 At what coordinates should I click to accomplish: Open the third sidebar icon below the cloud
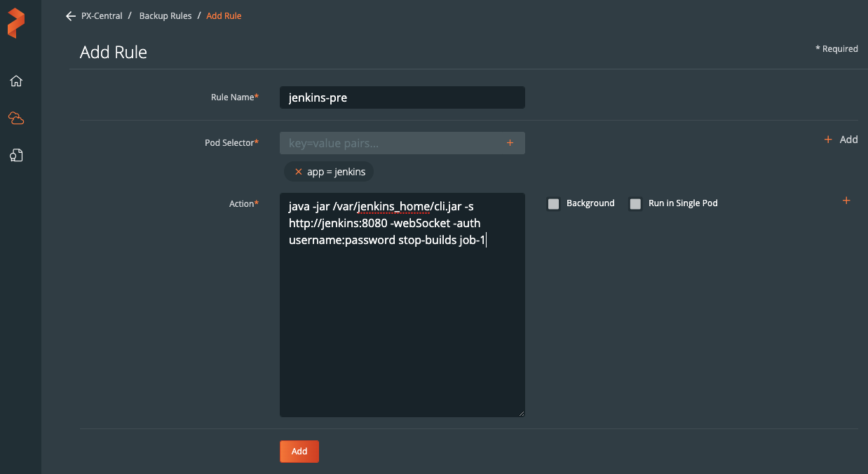[x=16, y=156]
